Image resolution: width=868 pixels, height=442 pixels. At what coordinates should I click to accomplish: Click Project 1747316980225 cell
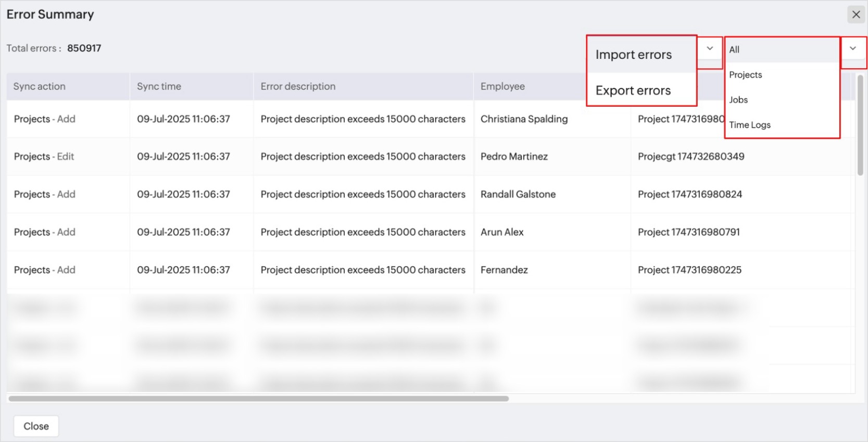(x=689, y=270)
